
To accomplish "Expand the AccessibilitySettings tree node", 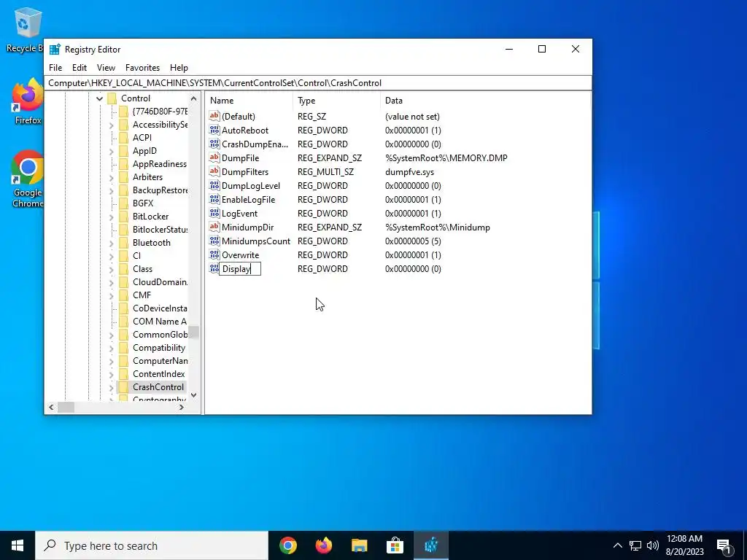I will click(111, 125).
